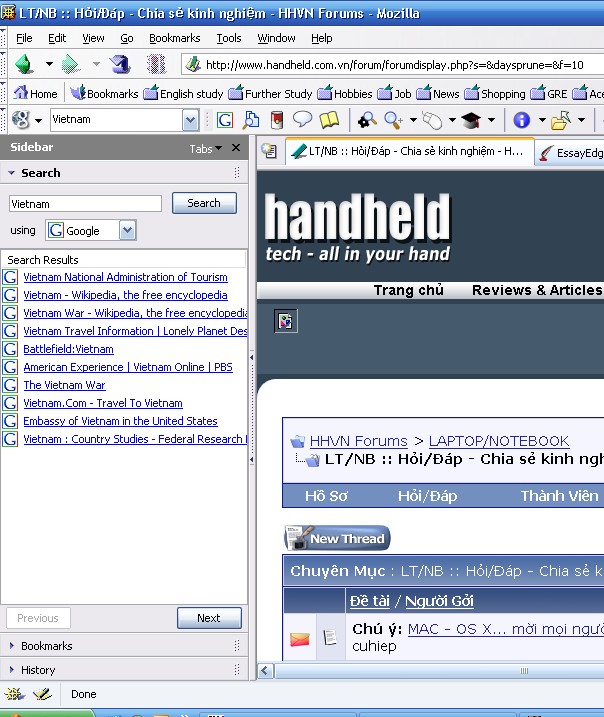Open the sidebar Tabs dropdown
604x717 pixels.
pos(206,149)
